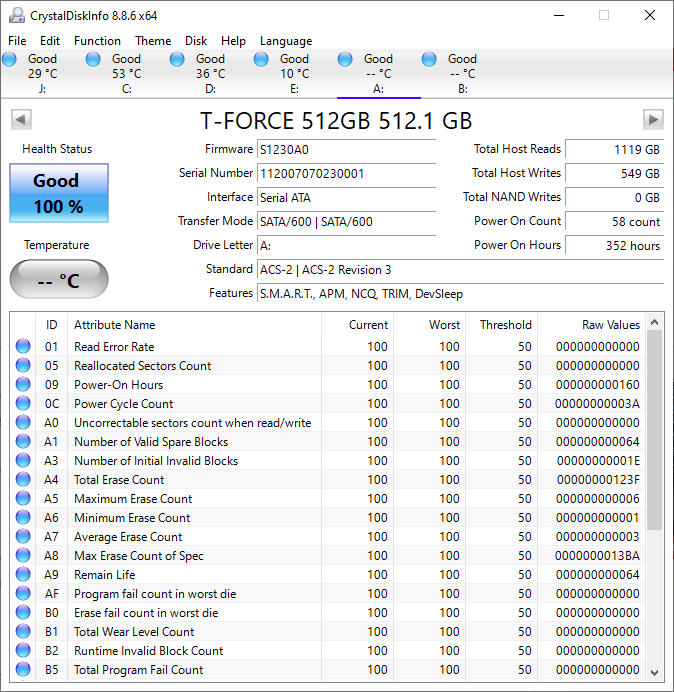Image resolution: width=674 pixels, height=692 pixels.
Task: Click status icon for Total Program Fail Count
Action: point(23,669)
